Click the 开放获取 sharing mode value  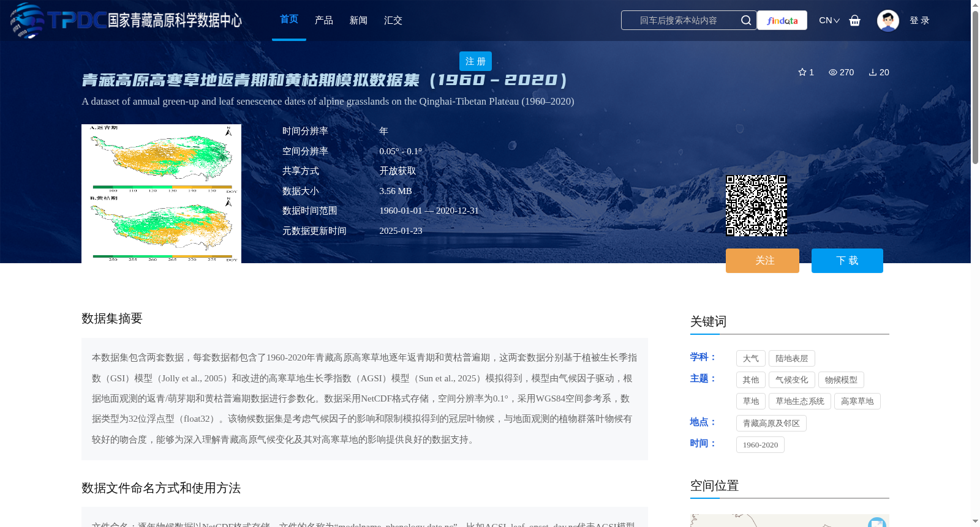click(x=398, y=171)
